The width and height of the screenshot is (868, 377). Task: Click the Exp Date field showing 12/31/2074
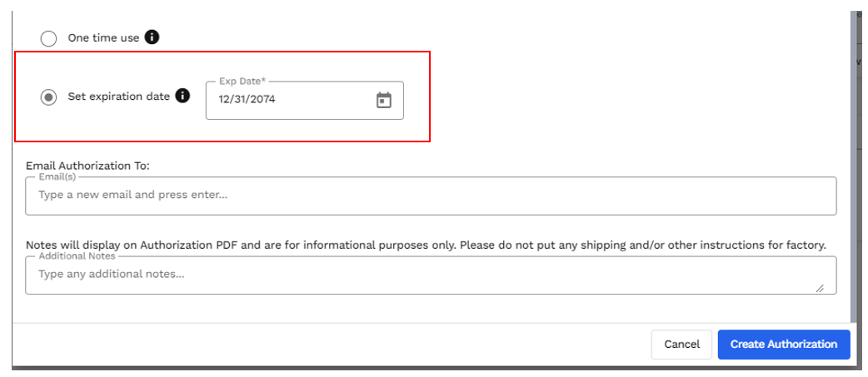(x=304, y=101)
